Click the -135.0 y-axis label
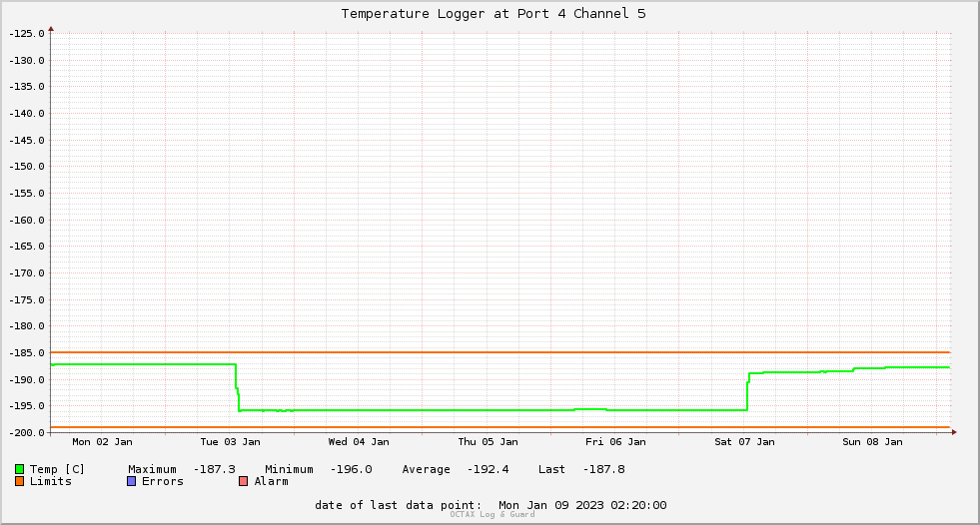The width and height of the screenshot is (980, 525). 27,87
